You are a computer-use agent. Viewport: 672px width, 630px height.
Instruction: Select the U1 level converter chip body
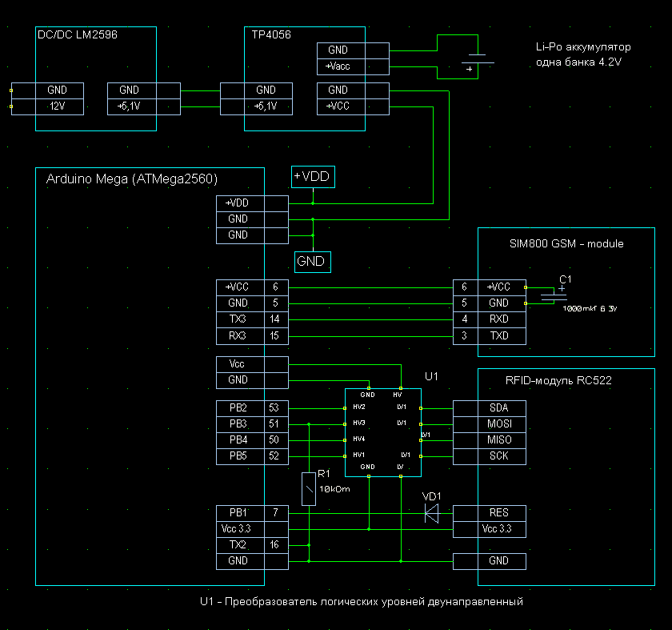click(x=383, y=432)
